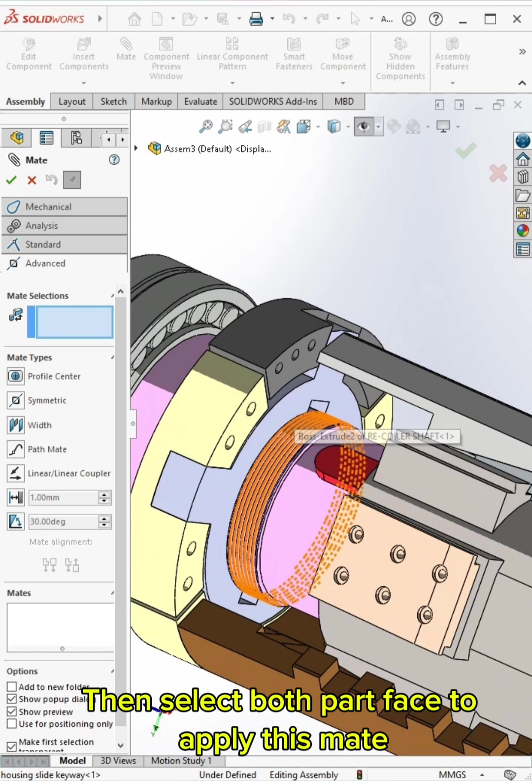Click the Hide/Show Items eye icon
Image resolution: width=532 pixels, height=781 pixels.
pyautogui.click(x=364, y=127)
